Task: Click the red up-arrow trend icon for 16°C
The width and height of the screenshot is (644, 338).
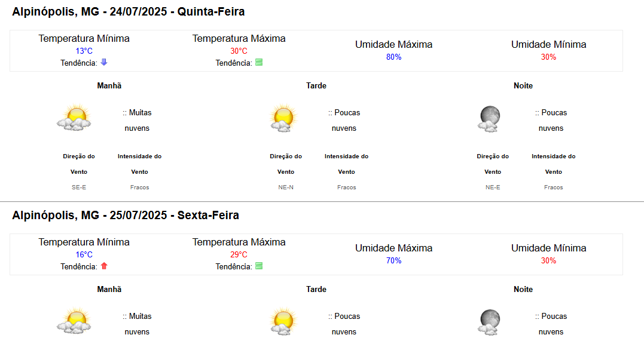Action: 104,266
